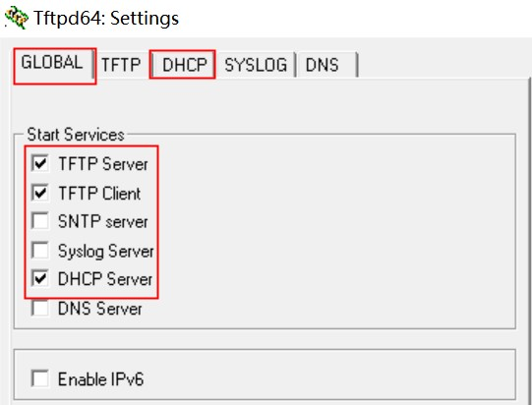The width and height of the screenshot is (532, 405).
Task: Select the DHCP tab
Action: (184, 65)
